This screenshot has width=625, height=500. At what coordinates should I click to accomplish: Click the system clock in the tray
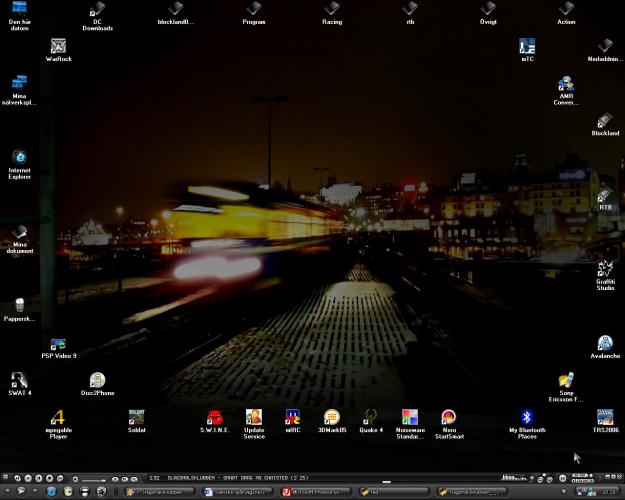pos(607,492)
